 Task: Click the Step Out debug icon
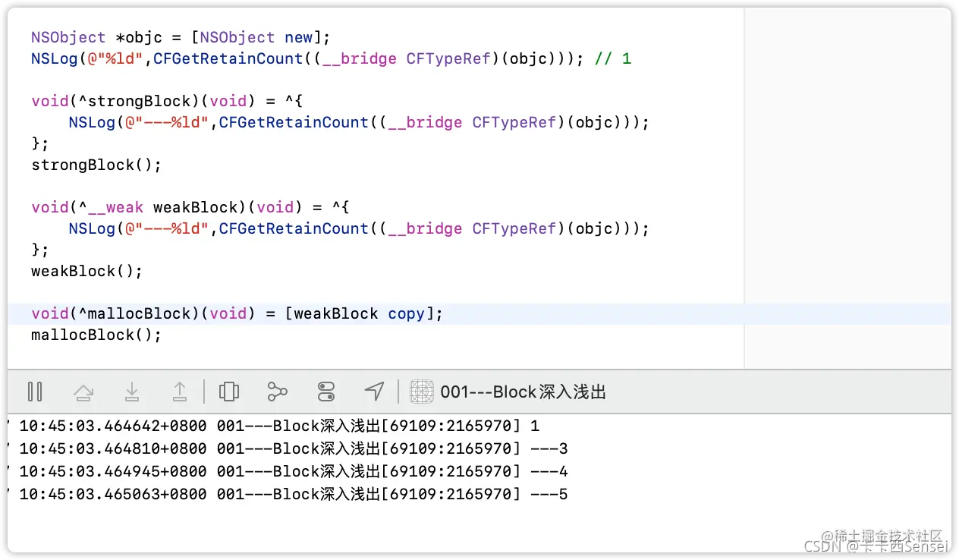180,392
